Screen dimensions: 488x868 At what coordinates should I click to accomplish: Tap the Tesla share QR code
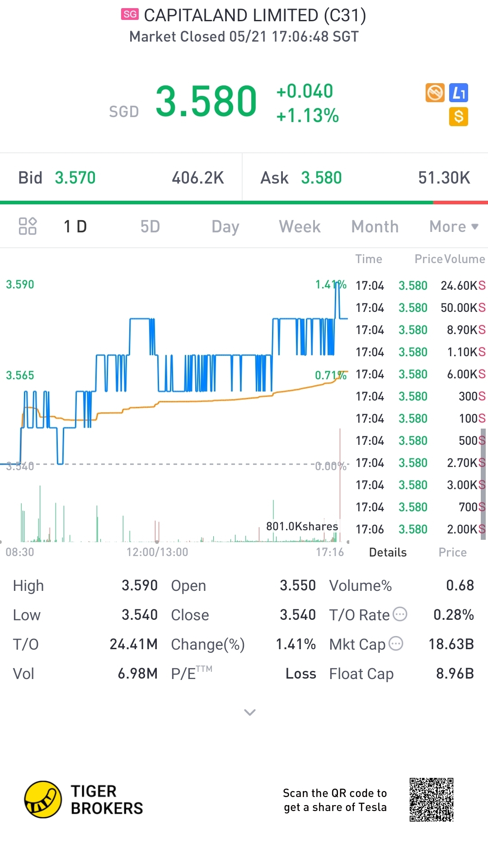431,799
